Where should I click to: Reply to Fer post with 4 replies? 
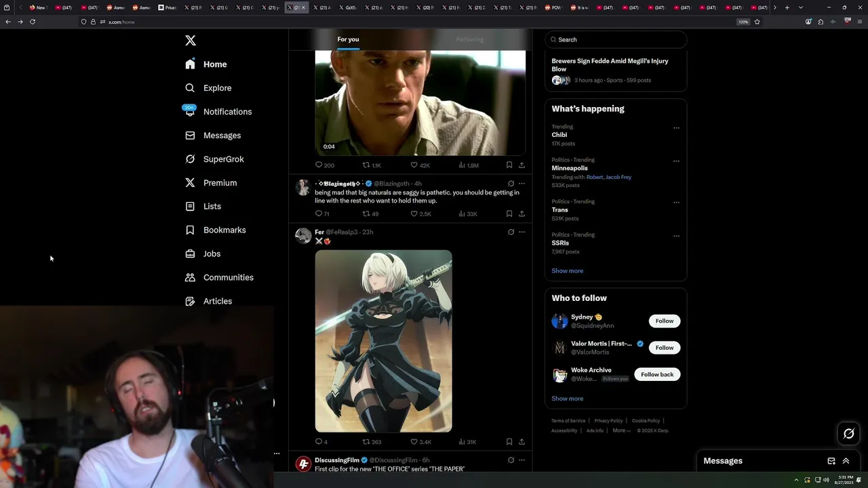coord(321,442)
